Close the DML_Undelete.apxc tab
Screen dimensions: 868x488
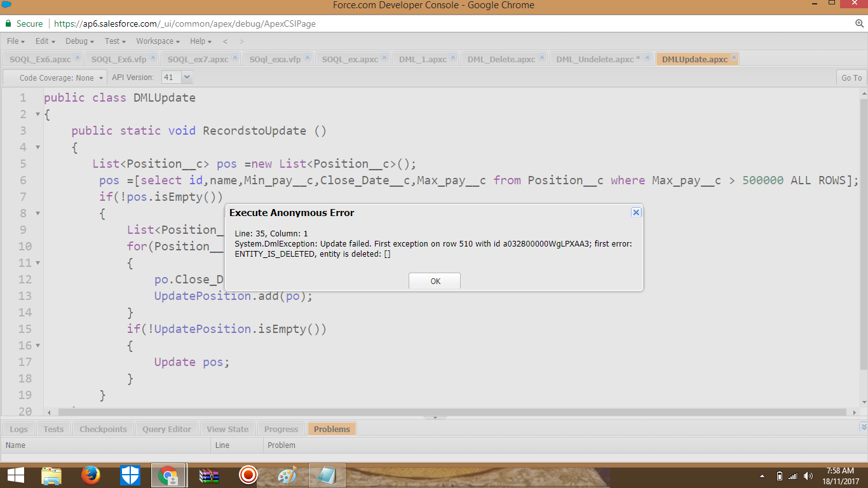tap(648, 57)
